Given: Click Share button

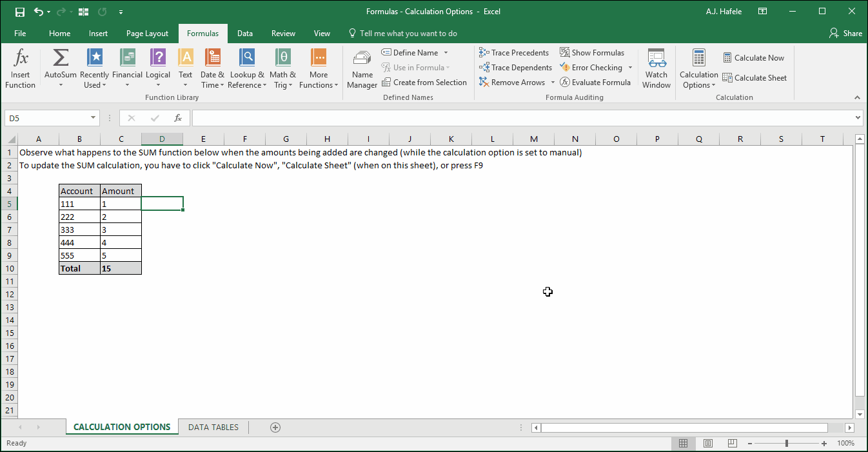Looking at the screenshot, I should pyautogui.click(x=845, y=34).
